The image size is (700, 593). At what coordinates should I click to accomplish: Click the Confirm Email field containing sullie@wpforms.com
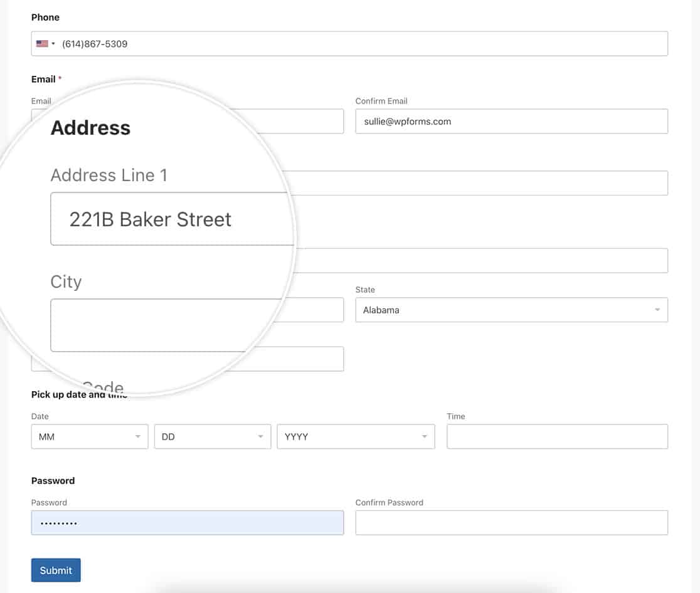click(511, 121)
